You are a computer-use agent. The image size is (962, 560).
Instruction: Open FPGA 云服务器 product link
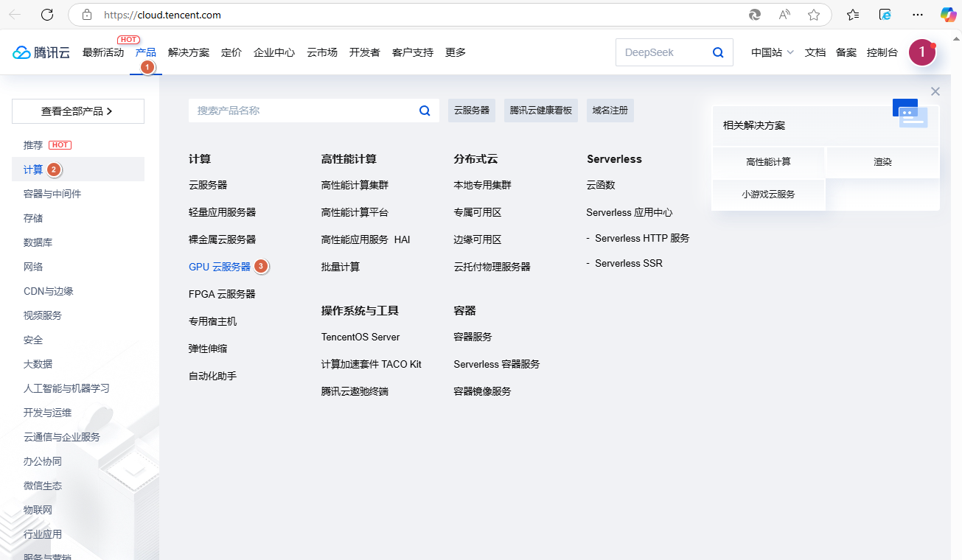(222, 294)
